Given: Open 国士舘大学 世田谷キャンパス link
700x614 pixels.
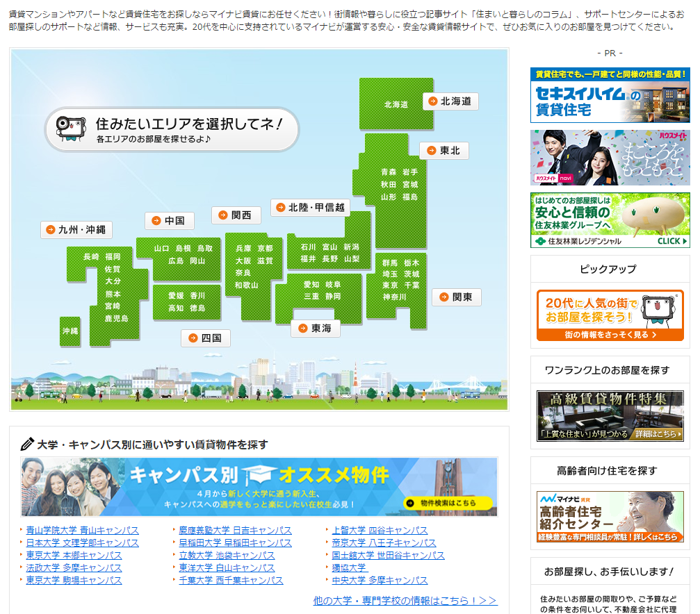Looking at the screenshot, I should pos(388,555).
